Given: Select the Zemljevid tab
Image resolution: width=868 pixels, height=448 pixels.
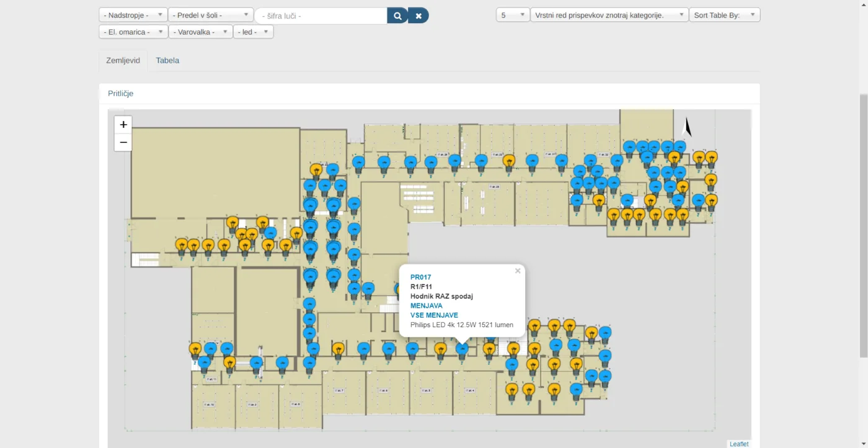Looking at the screenshot, I should (123, 60).
